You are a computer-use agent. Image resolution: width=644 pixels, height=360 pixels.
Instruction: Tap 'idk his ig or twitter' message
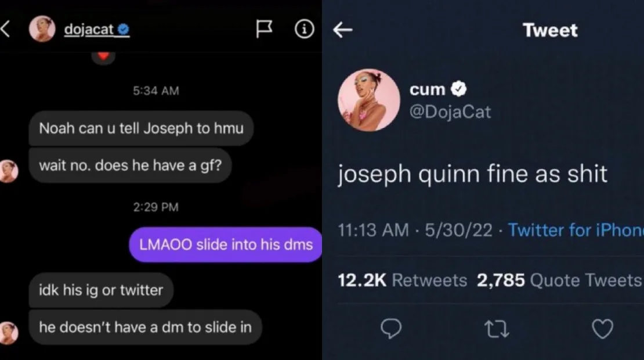pos(101,290)
